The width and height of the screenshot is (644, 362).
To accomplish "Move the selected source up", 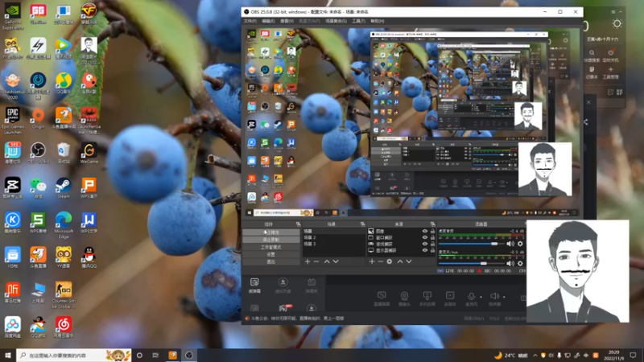I will pyautogui.click(x=399, y=261).
